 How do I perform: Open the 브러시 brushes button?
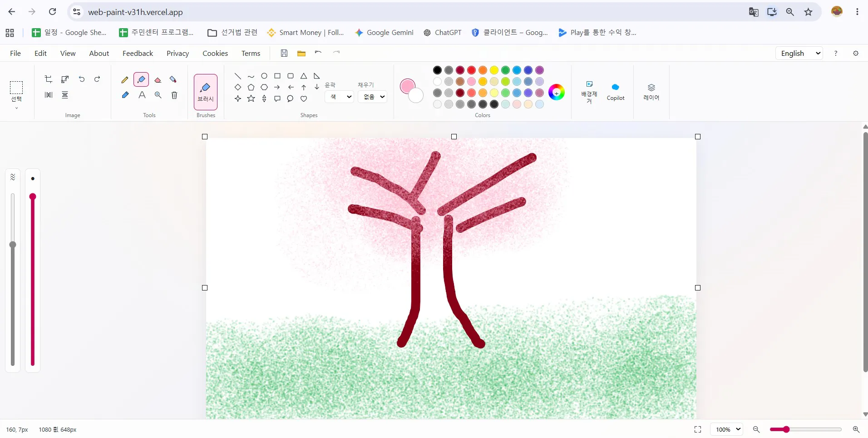[x=206, y=92]
